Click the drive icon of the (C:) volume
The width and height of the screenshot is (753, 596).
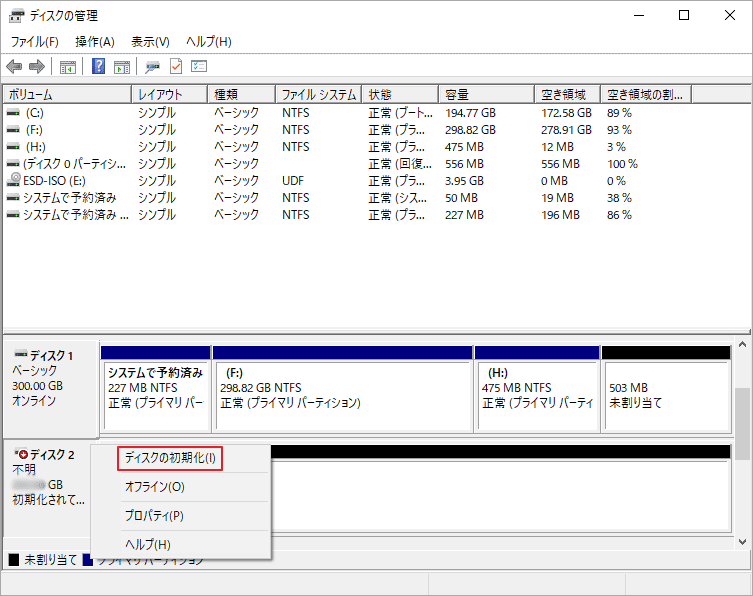(13, 113)
